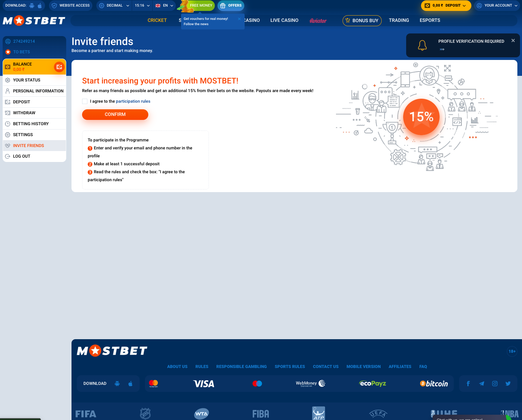Switch to the Trading section
Viewport: 522px width, 420px height.
point(399,20)
